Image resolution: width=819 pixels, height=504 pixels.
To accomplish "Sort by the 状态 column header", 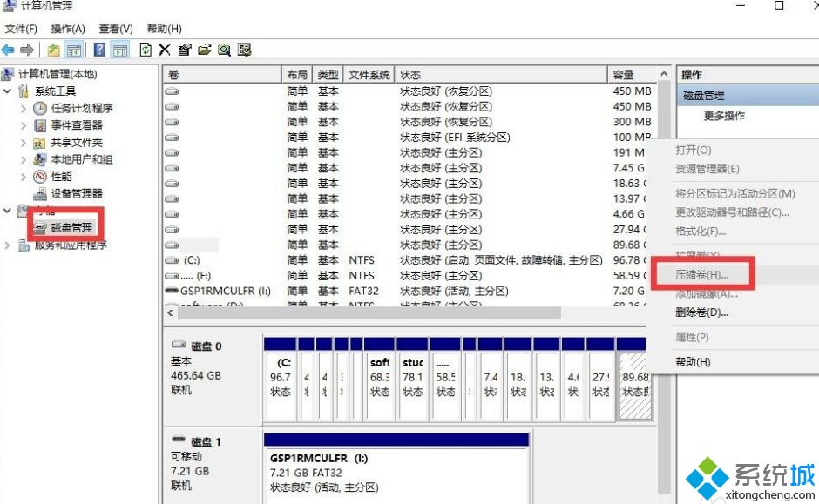I will pyautogui.click(x=501, y=75).
